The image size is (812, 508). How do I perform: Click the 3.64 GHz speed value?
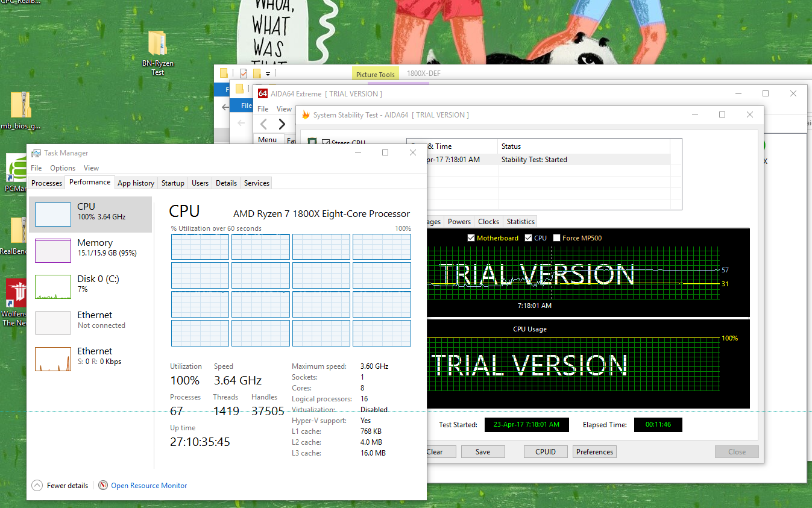coord(238,380)
